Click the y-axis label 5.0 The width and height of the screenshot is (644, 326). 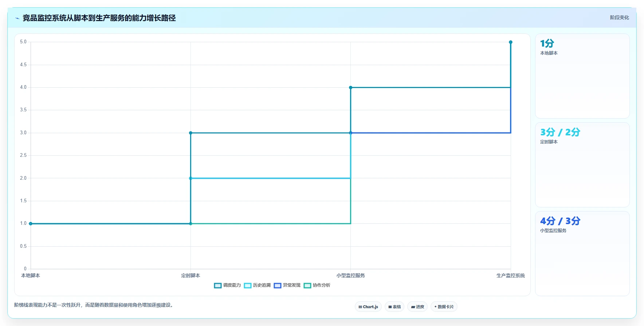tap(23, 42)
